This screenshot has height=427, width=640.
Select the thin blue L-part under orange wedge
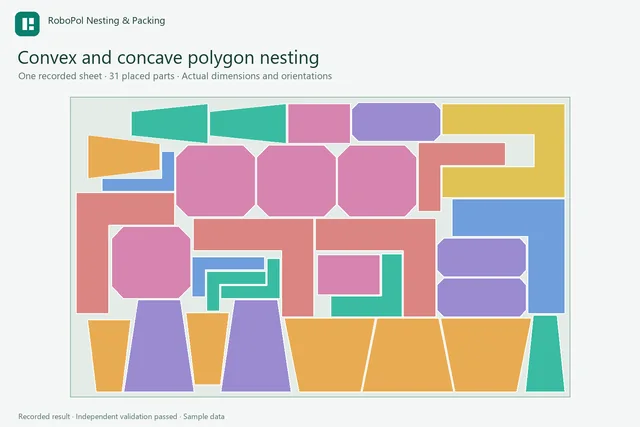pos(168,173)
